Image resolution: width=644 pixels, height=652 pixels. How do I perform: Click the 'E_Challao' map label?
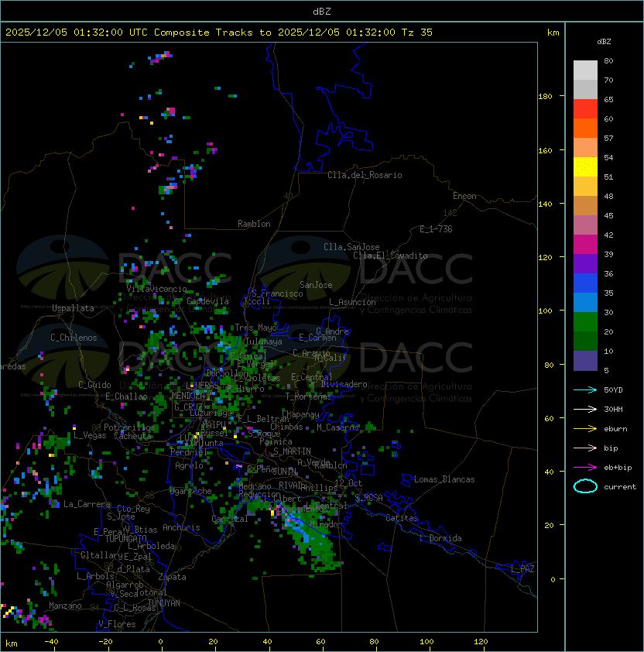[x=126, y=396]
